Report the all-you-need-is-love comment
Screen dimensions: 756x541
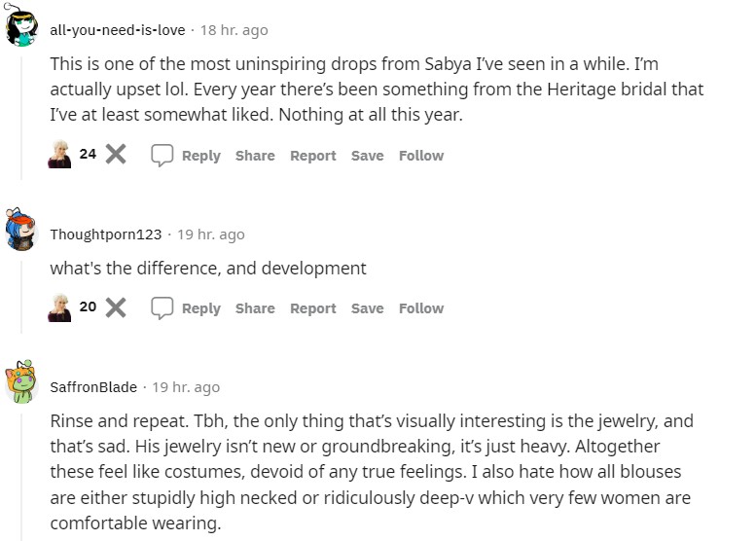pos(313,156)
